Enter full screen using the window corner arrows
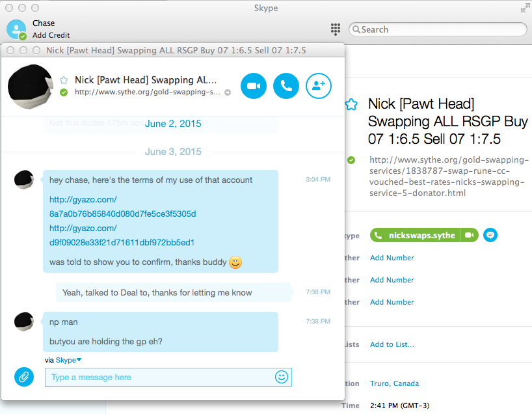Image resolution: width=532 pixels, height=414 pixels. [x=525, y=7]
